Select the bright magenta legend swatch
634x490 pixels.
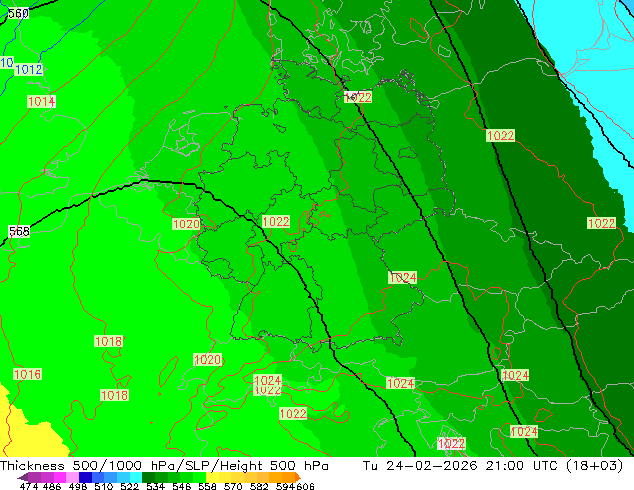[x=60, y=477]
